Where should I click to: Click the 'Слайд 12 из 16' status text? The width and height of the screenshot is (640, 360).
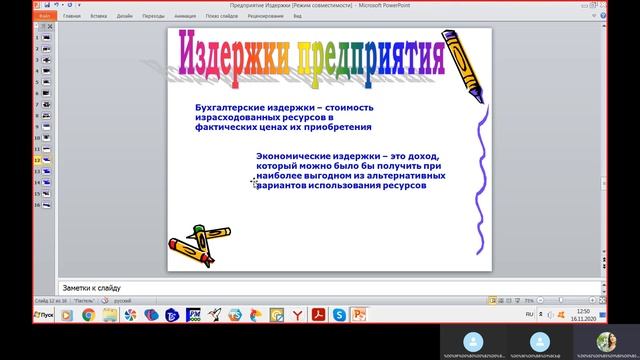pos(51,301)
